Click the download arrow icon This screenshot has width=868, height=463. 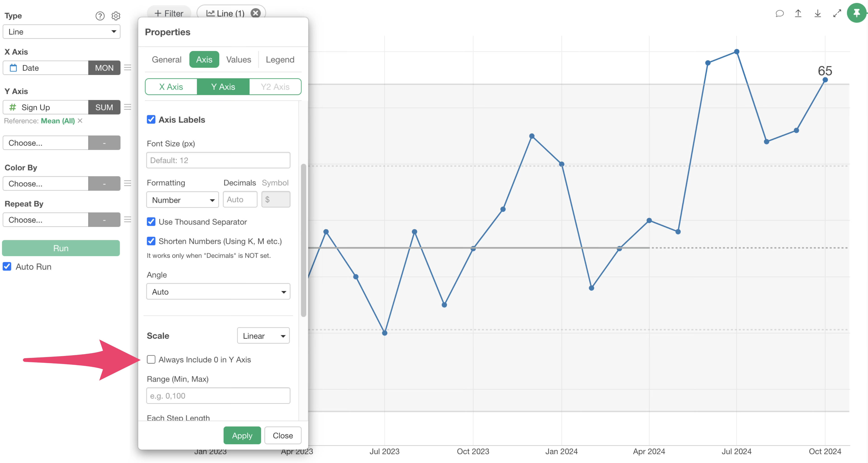(817, 14)
